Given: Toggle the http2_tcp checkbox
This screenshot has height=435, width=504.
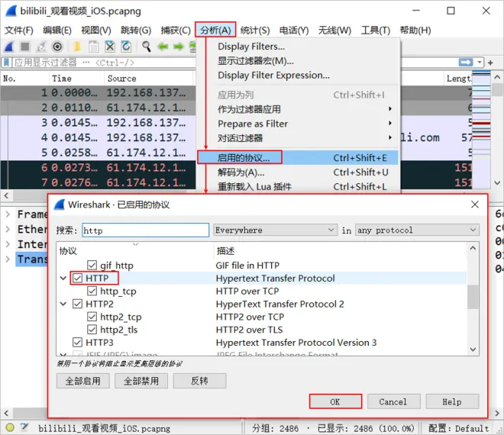Looking at the screenshot, I should tap(92, 317).
